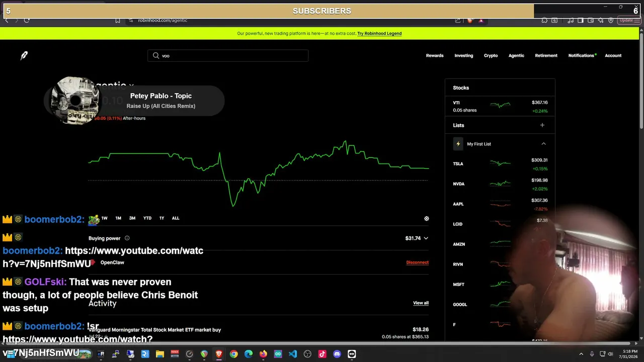Bookmark this page in the address bar

click(x=118, y=21)
